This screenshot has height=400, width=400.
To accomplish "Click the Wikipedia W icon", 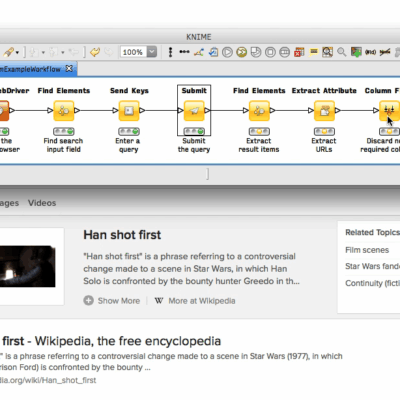I will (x=159, y=301).
